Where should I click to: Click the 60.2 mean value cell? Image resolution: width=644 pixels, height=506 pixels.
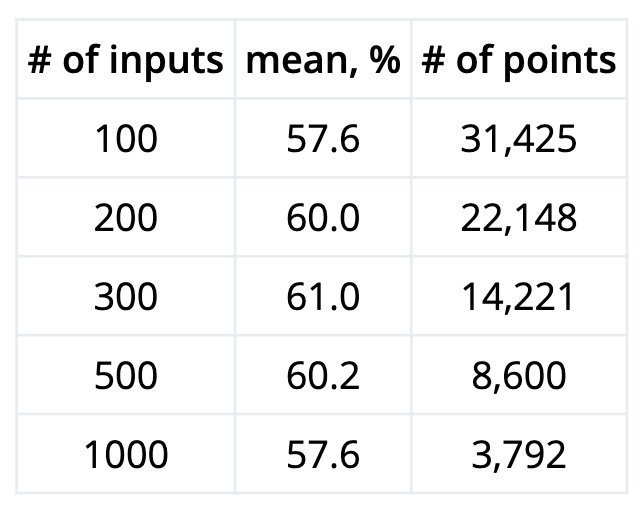click(x=323, y=375)
